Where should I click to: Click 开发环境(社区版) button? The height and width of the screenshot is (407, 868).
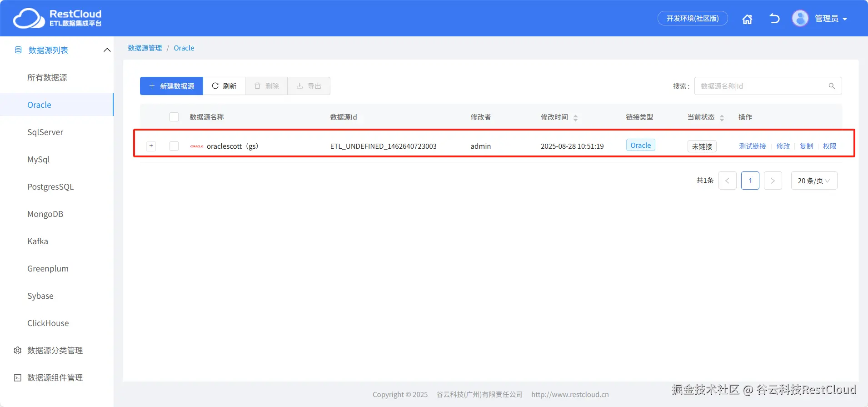(x=693, y=19)
